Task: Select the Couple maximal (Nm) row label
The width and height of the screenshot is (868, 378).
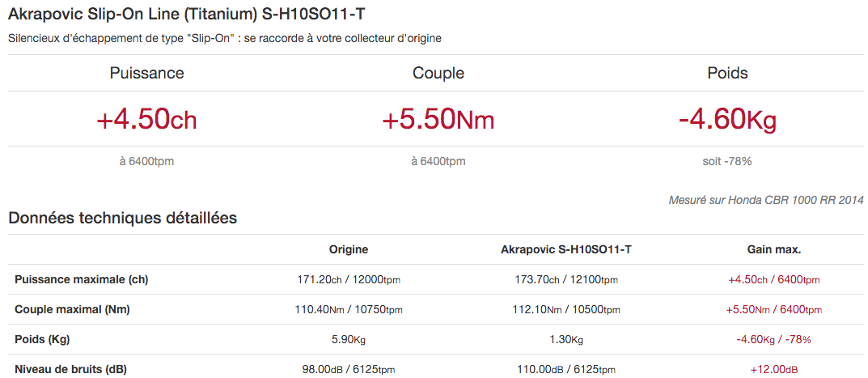Action: pyautogui.click(x=72, y=310)
